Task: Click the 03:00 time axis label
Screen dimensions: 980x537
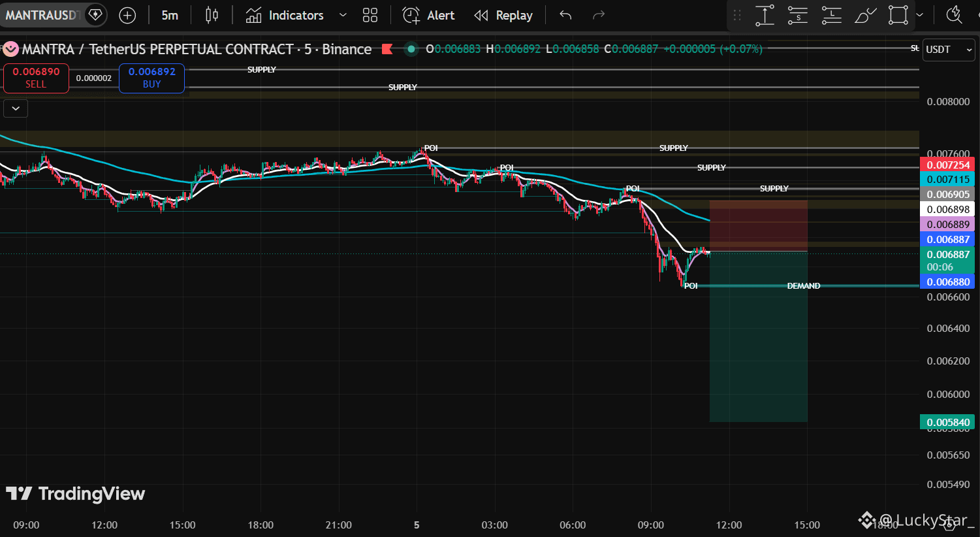Action: click(495, 525)
